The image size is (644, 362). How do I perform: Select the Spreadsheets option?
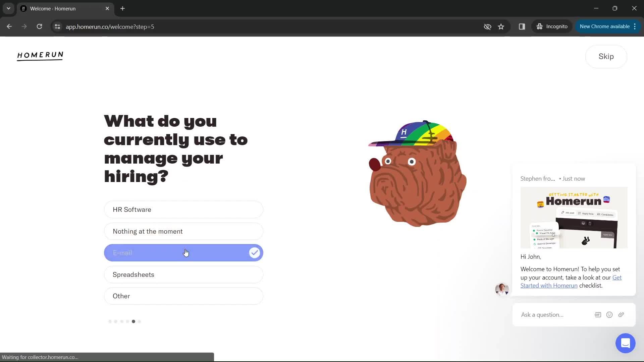tap(183, 275)
